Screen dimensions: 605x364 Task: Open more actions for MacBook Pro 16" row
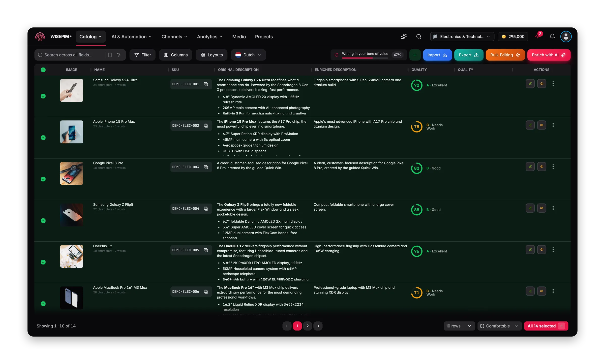[x=553, y=291]
